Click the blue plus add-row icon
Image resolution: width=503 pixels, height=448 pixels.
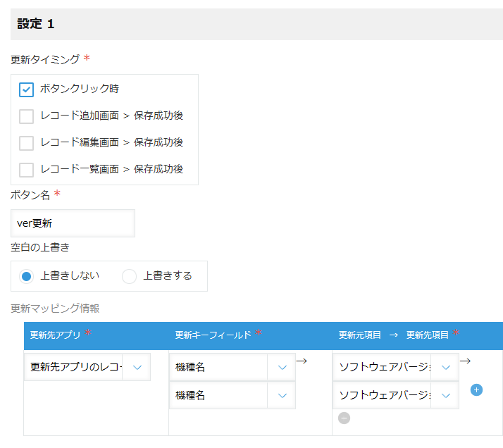(x=476, y=390)
